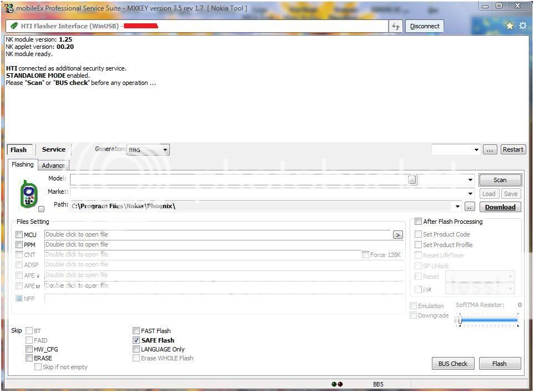
Task: Click the mobileEx app icon in title bar
Action: [8, 8]
